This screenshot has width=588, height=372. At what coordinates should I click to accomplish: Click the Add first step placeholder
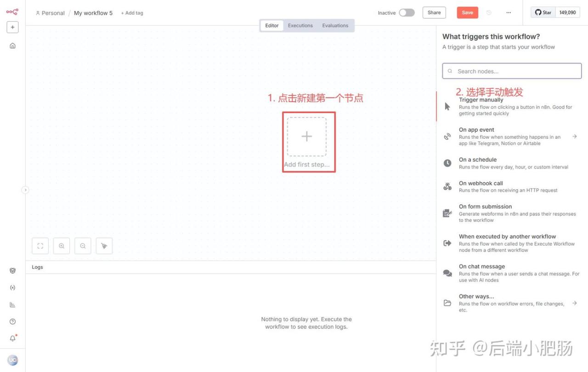[307, 137]
